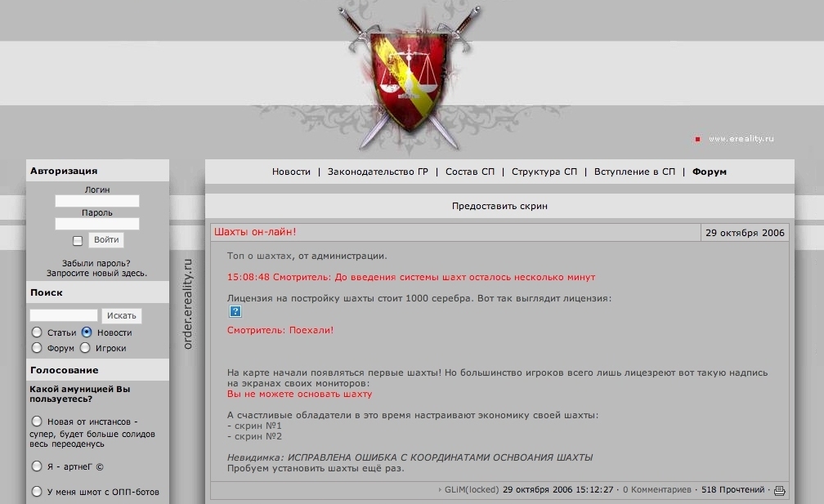Click the Голосование panel heading
The height and width of the screenshot is (504, 824).
[64, 370]
